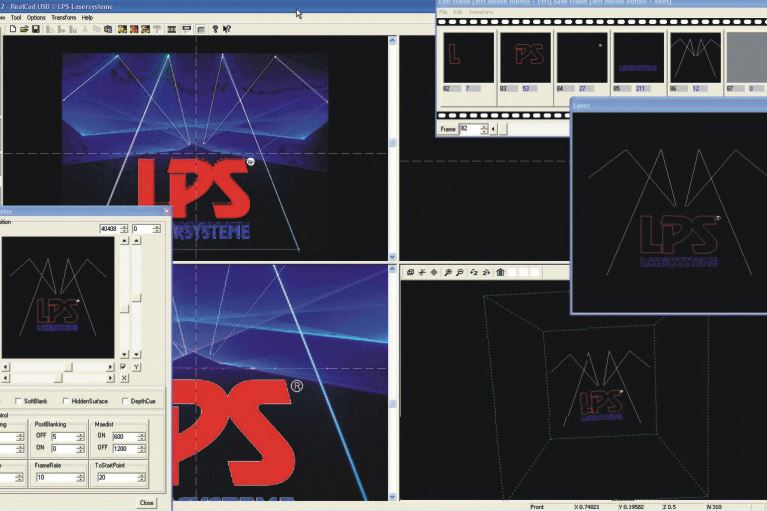Click the Open folder icon in the toolbar
767x511 pixels.
24,29
